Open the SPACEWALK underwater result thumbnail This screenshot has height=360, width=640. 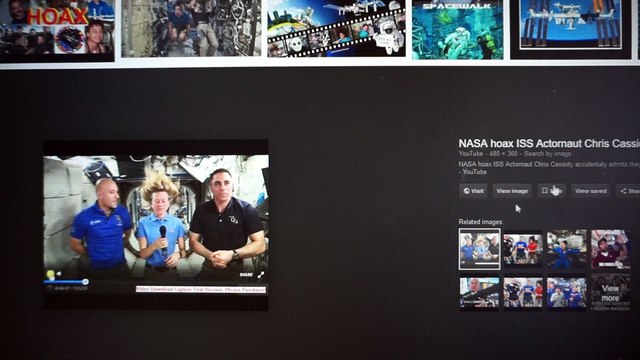[x=458, y=29]
